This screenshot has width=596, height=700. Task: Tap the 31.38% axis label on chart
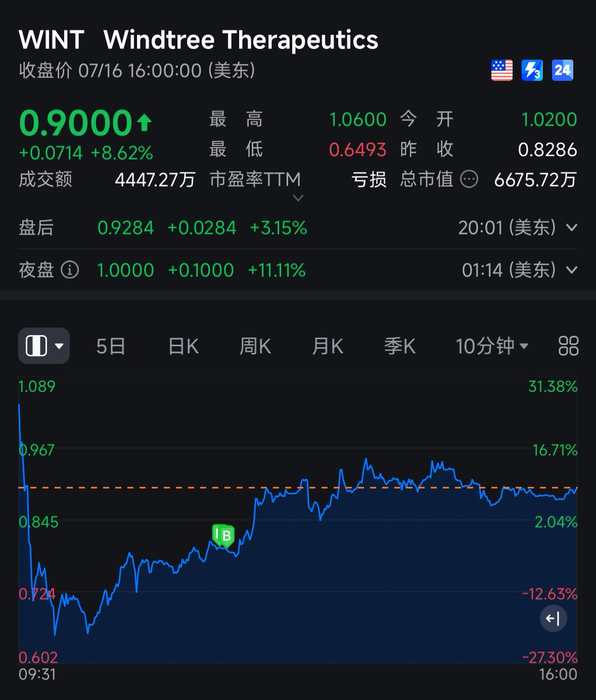[553, 386]
